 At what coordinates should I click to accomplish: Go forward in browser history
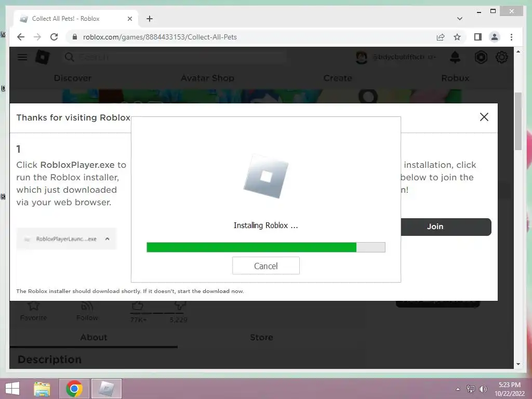coord(37,37)
